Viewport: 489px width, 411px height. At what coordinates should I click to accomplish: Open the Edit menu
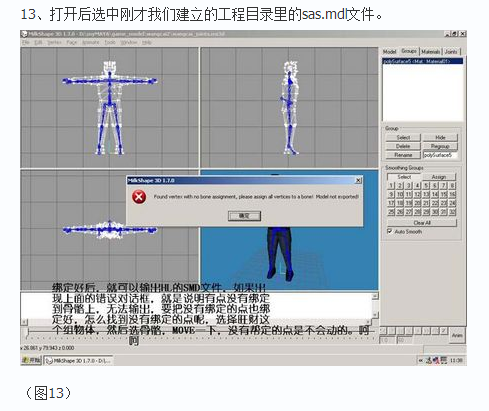[x=38, y=42]
